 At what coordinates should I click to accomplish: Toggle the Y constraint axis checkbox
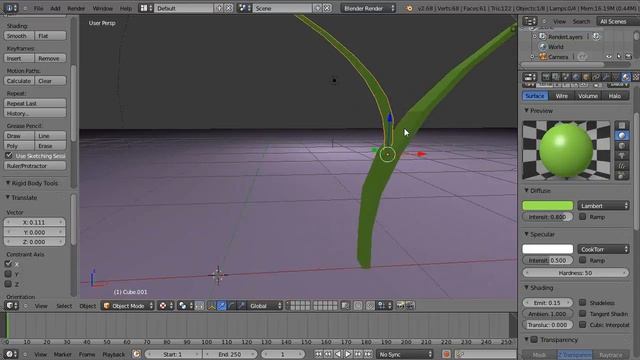8,274
